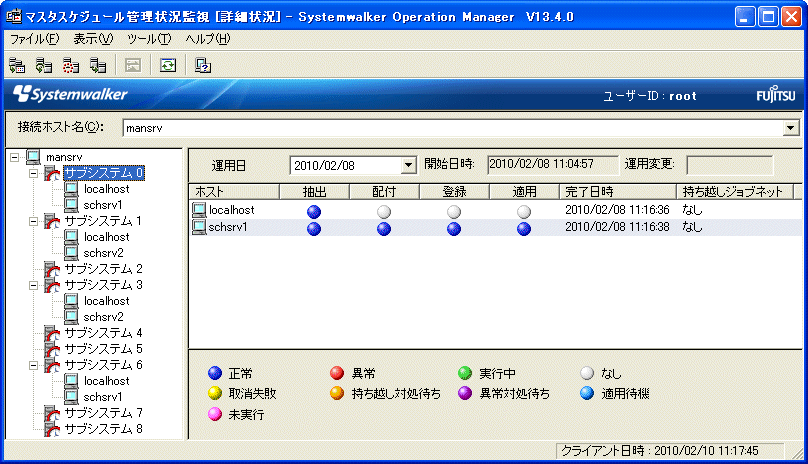The height and width of the screenshot is (464, 808).
Task: Click the first toolbar icon with host tree
Action: [x=17, y=65]
